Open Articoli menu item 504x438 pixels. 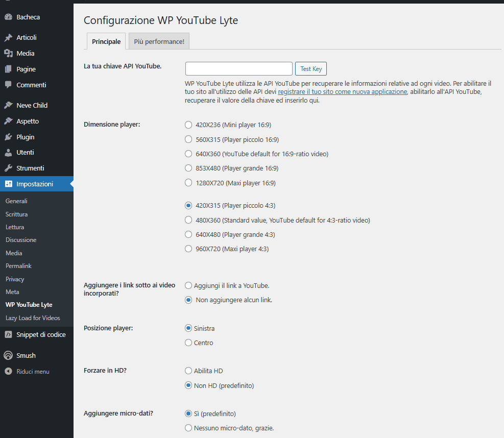coord(37,38)
